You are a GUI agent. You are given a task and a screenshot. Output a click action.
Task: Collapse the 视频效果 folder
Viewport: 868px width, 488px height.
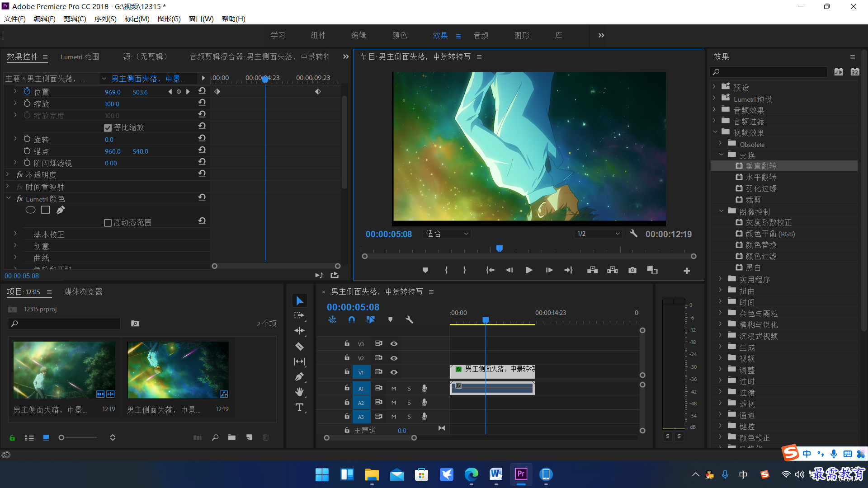click(715, 132)
